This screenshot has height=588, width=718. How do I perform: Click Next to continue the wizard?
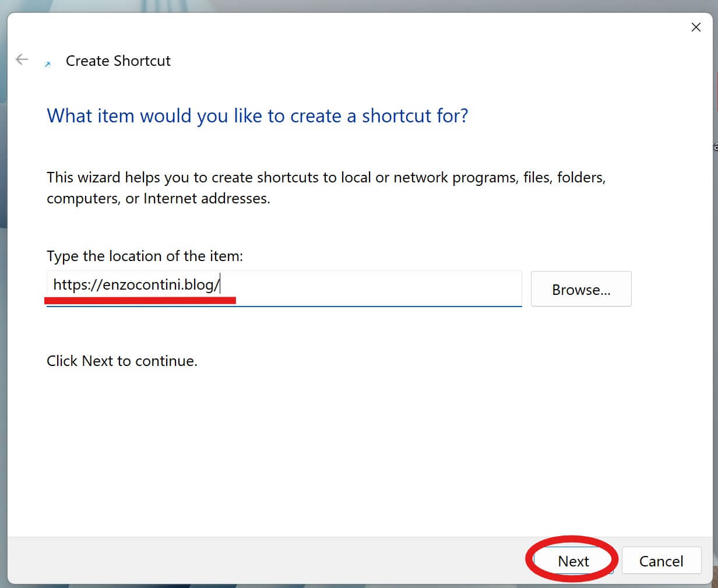[573, 561]
